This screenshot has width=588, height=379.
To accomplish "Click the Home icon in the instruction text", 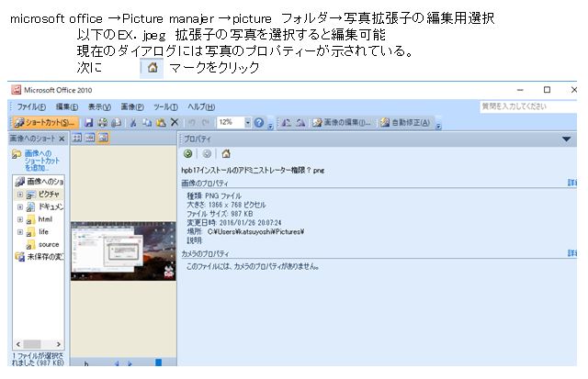I will click(153, 68).
